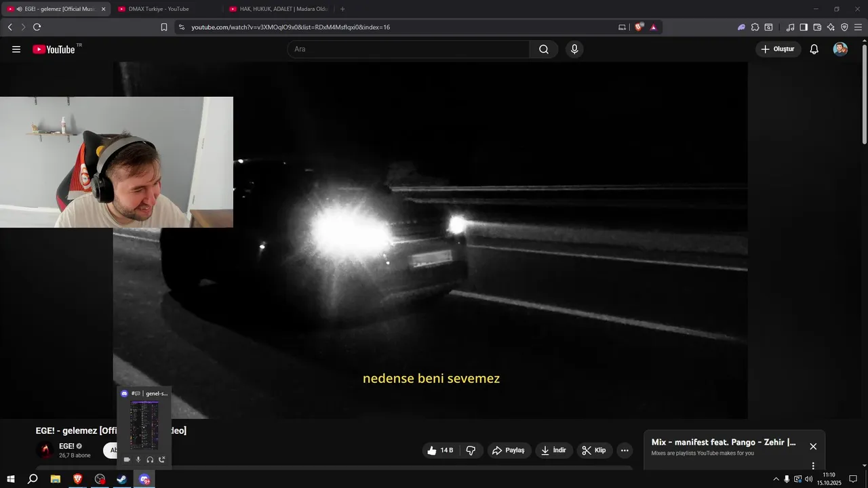The image size is (868, 488).
Task: Open Brave VPN shield icon
Action: point(844,27)
